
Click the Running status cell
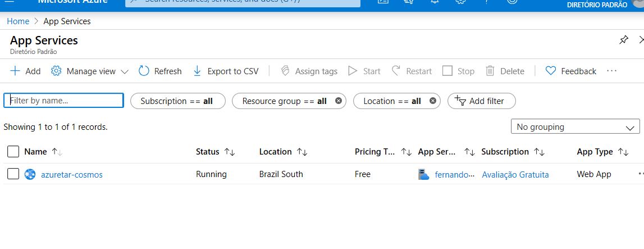211,174
